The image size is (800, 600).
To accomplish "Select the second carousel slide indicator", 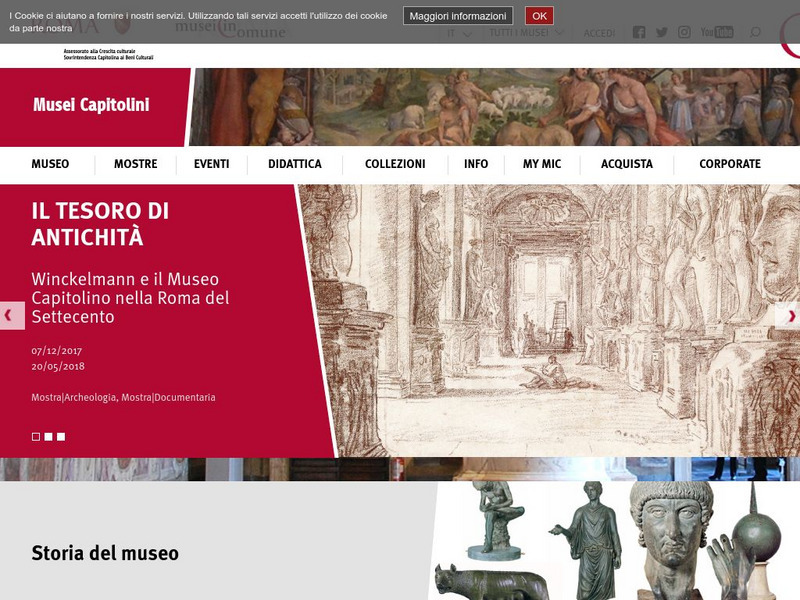I will [x=48, y=437].
